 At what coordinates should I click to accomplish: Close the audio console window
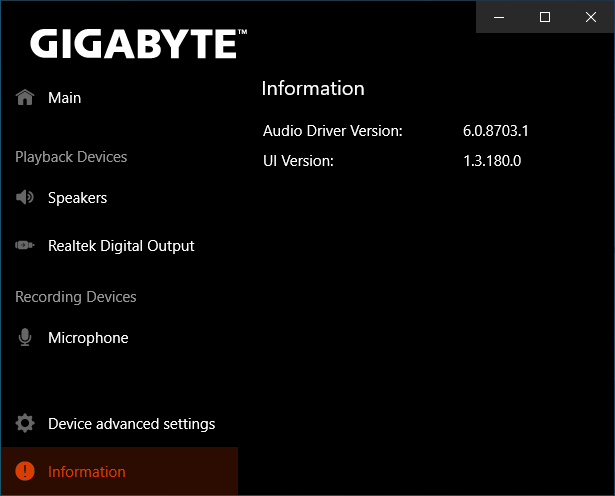[x=591, y=17]
